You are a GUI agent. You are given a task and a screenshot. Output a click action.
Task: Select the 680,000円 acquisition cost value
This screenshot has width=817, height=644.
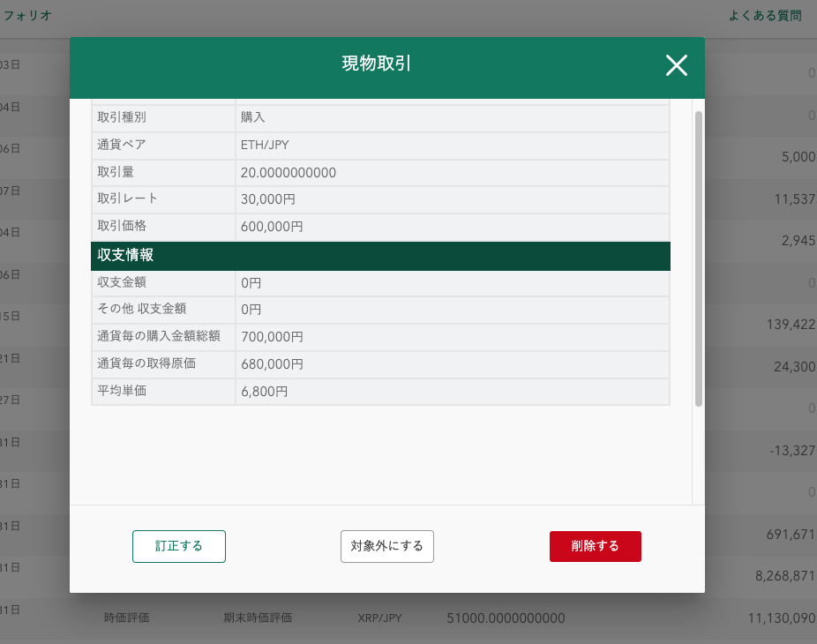pyautogui.click(x=272, y=364)
